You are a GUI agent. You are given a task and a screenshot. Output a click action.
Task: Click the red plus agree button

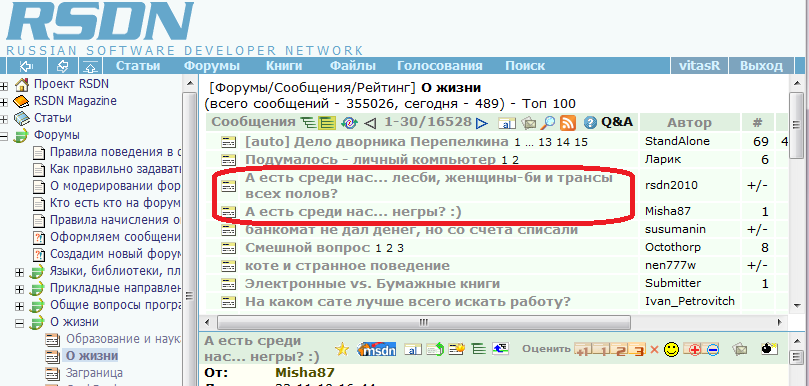[694, 349]
